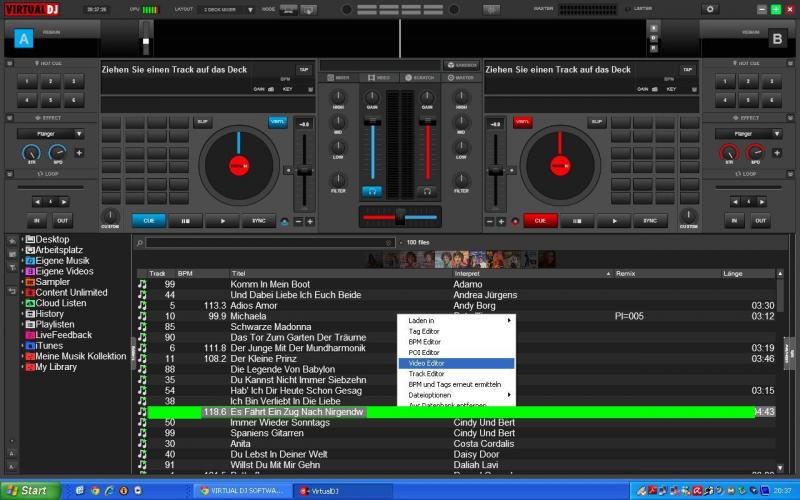Expand the History tree node
Viewport: 800px width, 500px height.
pyautogui.click(x=23, y=314)
